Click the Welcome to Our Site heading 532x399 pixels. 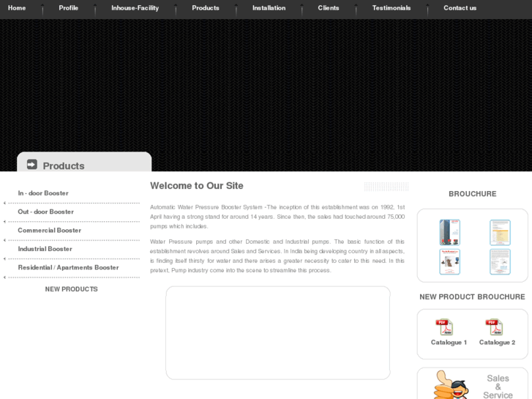pos(196,186)
